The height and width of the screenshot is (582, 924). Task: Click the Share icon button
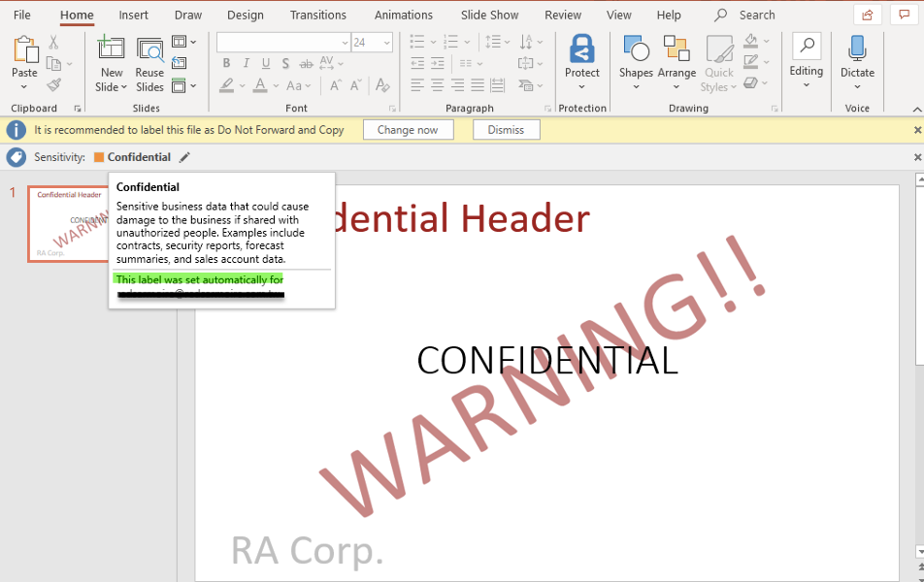(868, 15)
